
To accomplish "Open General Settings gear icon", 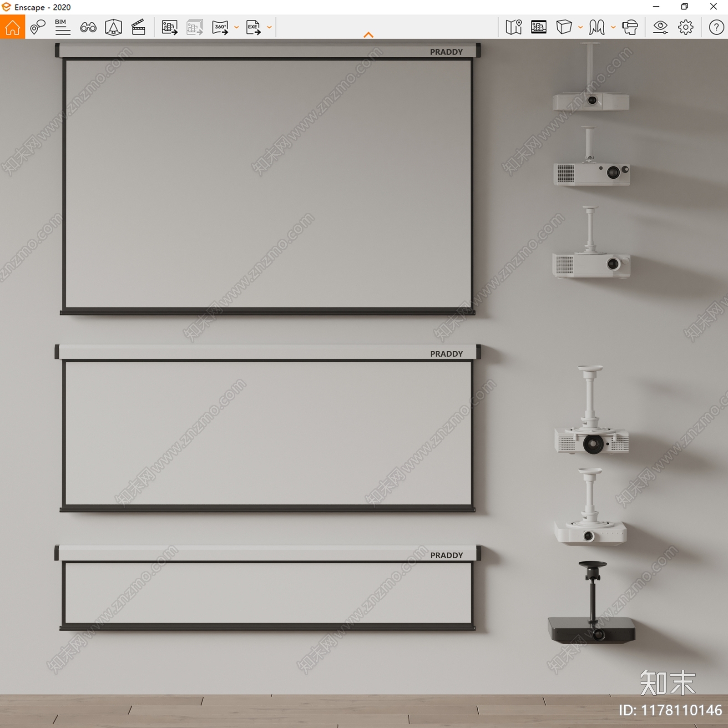I will pos(686,27).
